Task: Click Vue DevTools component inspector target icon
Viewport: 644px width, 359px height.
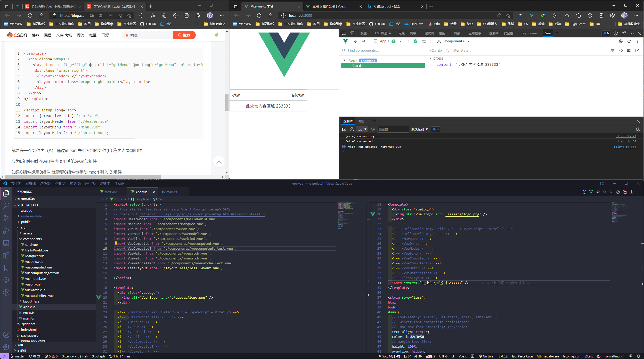Action: pos(621,41)
